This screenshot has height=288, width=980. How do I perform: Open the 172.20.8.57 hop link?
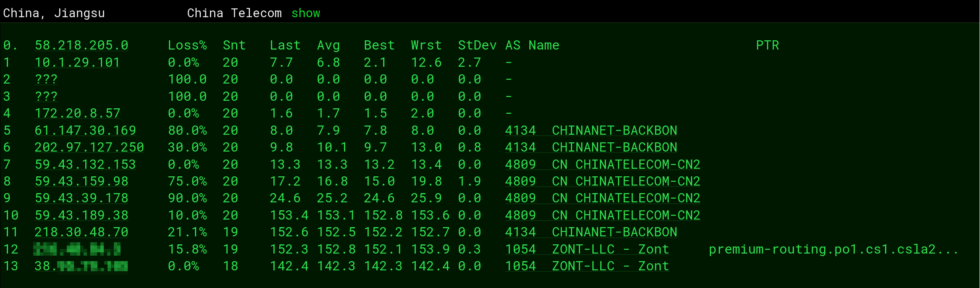77,113
